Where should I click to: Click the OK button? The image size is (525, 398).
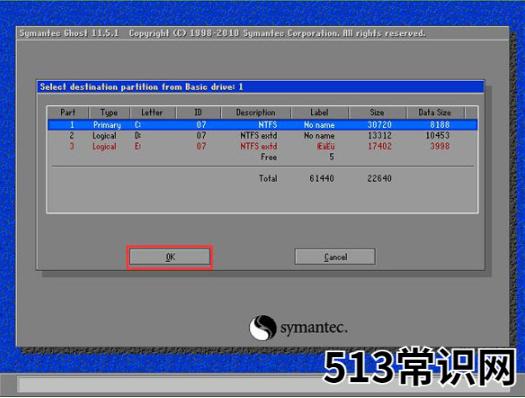pyautogui.click(x=170, y=257)
